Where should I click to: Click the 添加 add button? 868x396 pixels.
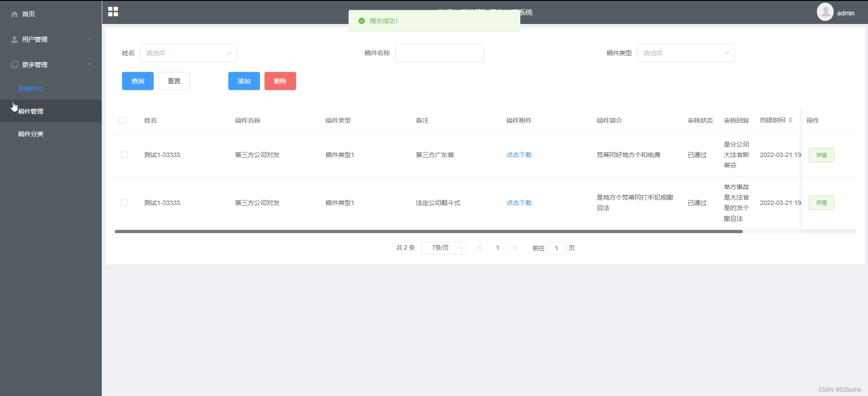(x=244, y=81)
